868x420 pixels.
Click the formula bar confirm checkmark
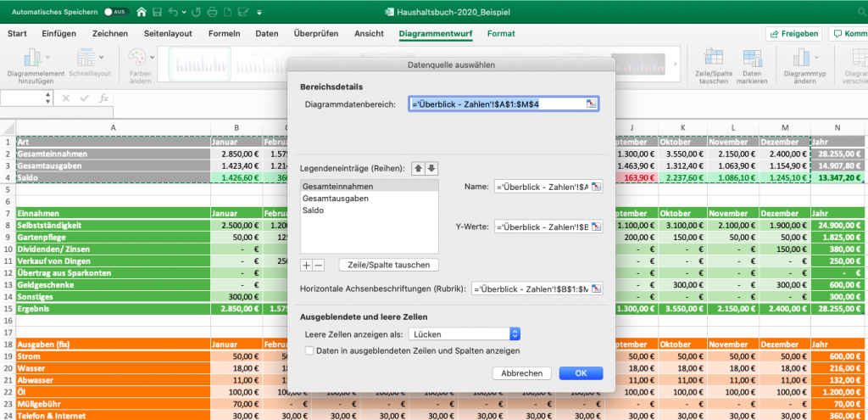click(x=84, y=98)
